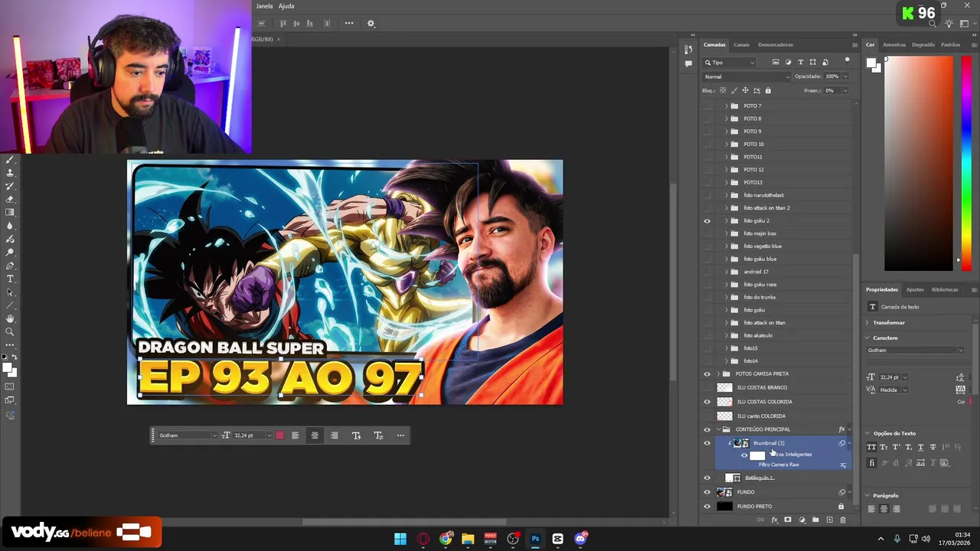
Task: Expand the FOTO 7 layer group
Action: pos(726,106)
